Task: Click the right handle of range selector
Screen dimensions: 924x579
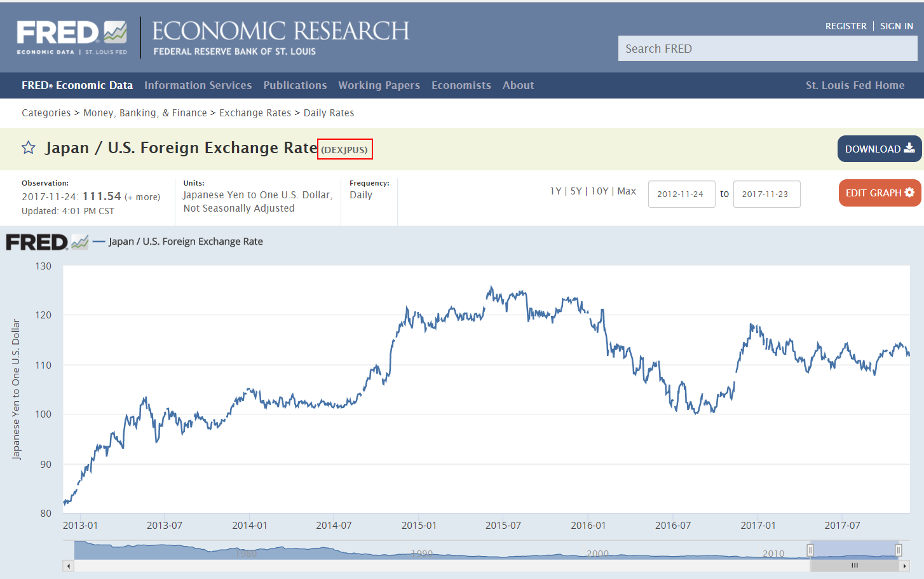Action: [898, 550]
